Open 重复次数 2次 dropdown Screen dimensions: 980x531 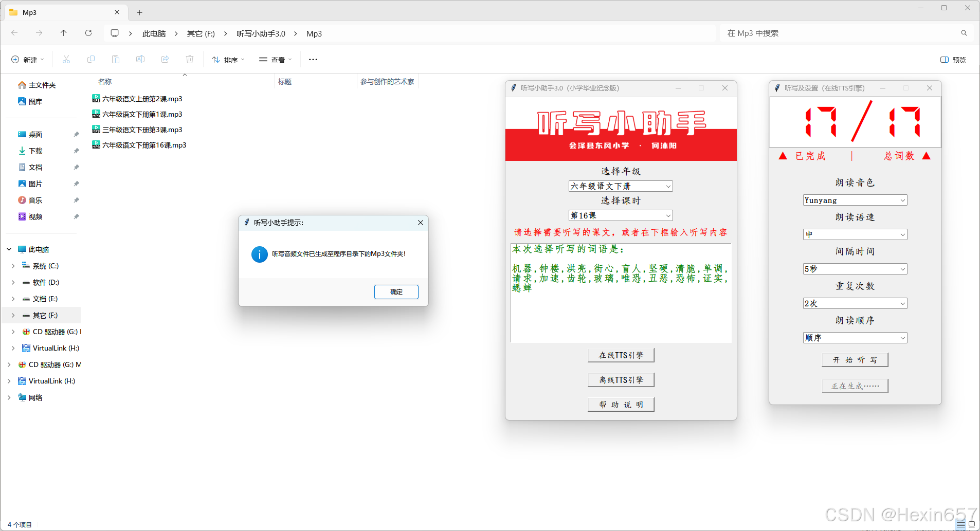(x=855, y=303)
